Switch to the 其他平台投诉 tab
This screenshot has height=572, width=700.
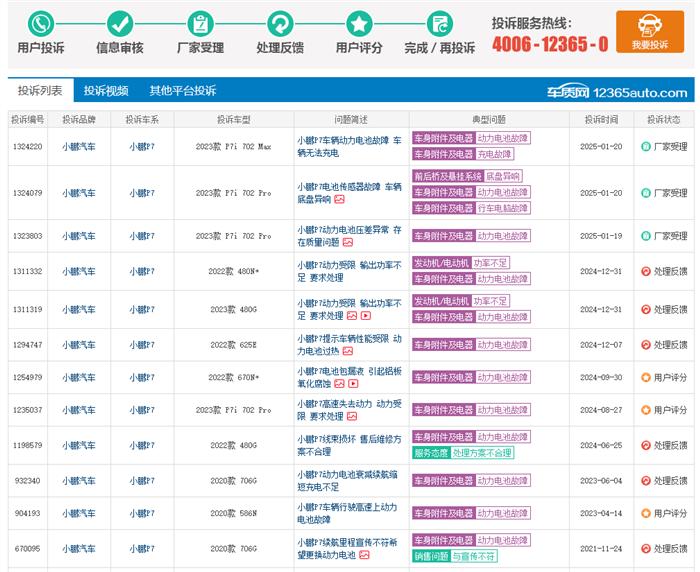[183, 91]
